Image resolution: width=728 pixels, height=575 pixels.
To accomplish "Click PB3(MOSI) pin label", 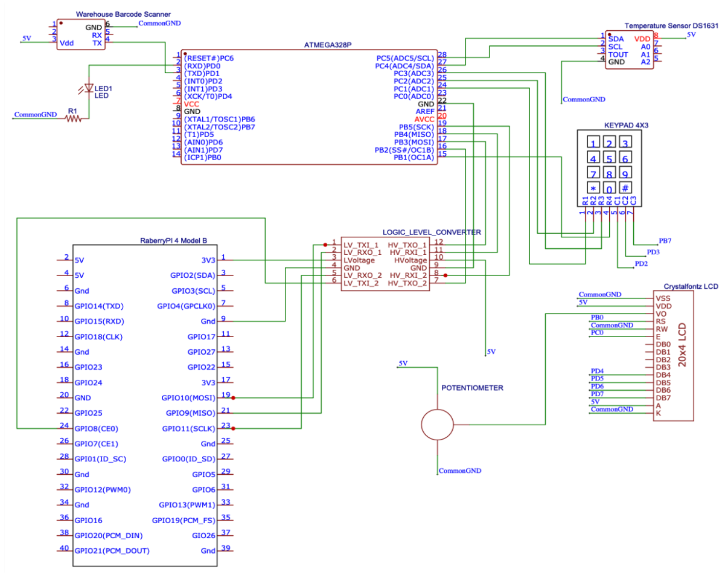I will coord(413,142).
